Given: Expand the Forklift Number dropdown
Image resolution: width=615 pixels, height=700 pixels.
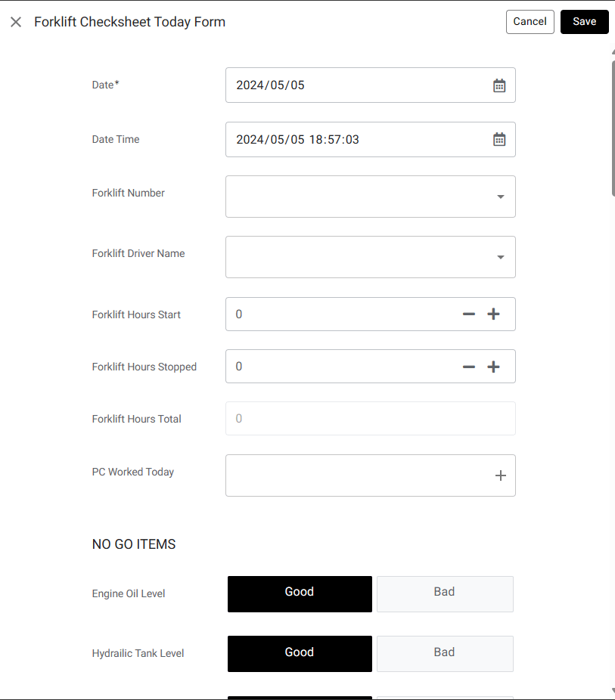Looking at the screenshot, I should pyautogui.click(x=500, y=197).
